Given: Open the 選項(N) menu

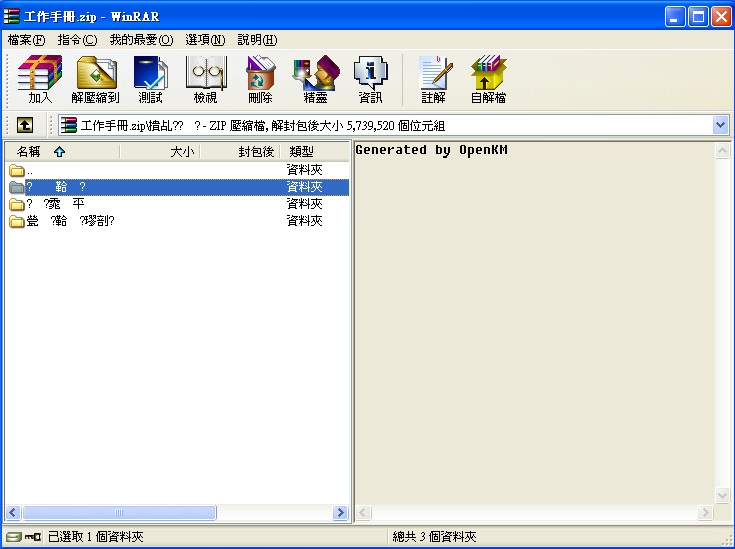Looking at the screenshot, I should point(205,40).
